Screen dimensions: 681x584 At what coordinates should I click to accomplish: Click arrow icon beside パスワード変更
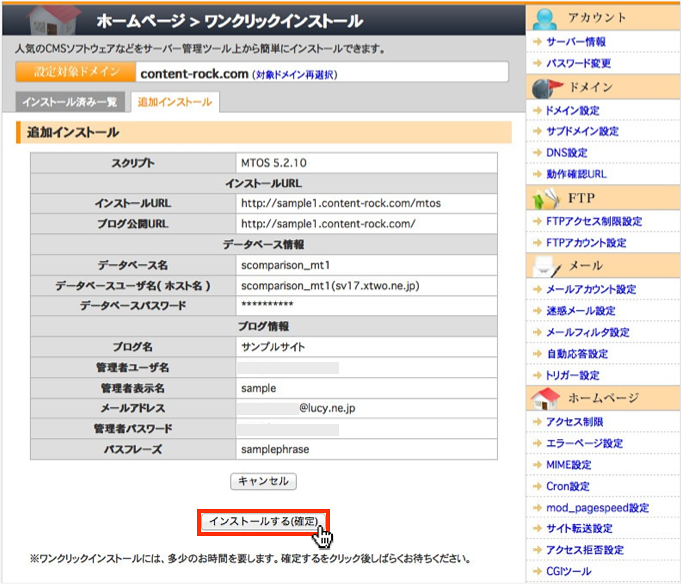click(x=537, y=63)
